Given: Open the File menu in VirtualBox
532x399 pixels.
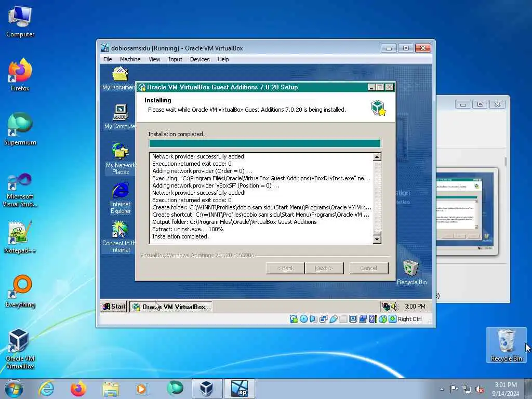Looking at the screenshot, I should pos(108,59).
